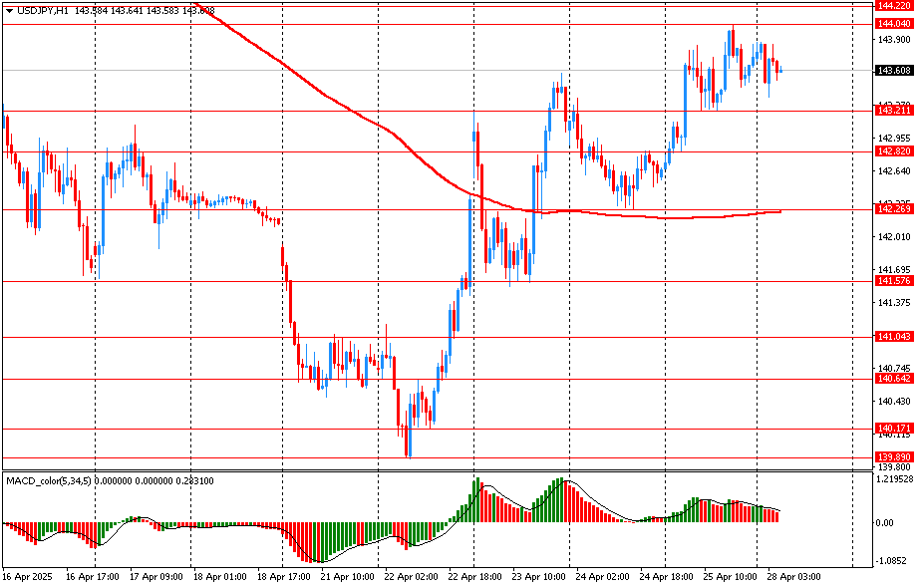Select the 144.040 red price label
This screenshot has width=918, height=588.
pos(893,23)
